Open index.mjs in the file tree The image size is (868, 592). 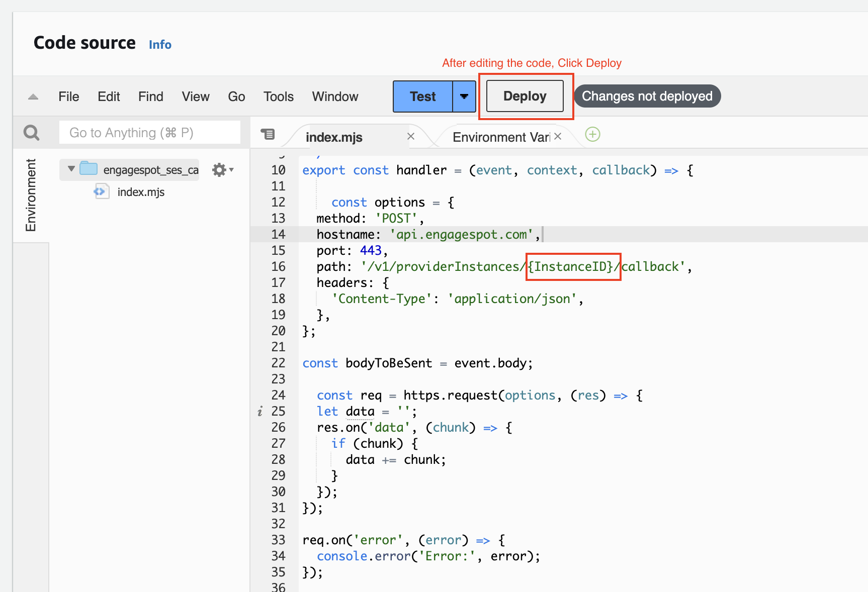141,192
